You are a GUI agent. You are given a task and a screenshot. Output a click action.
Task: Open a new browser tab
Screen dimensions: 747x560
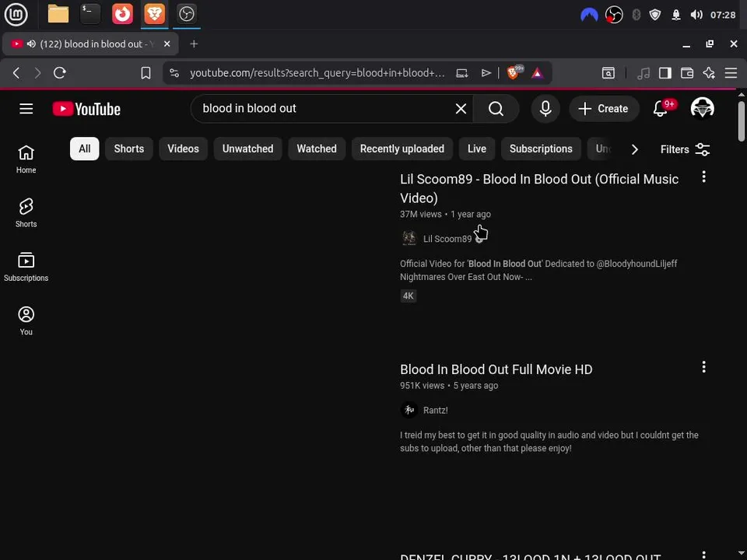(x=194, y=44)
